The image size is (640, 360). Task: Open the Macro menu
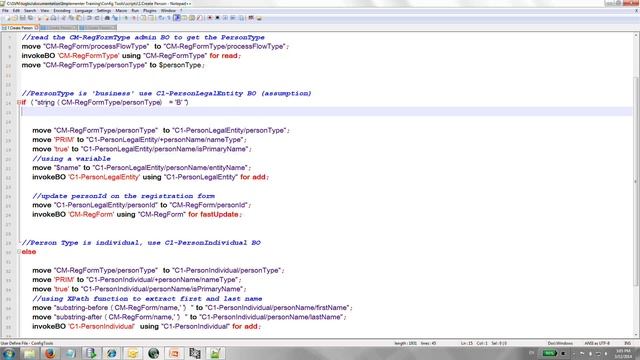[x=121, y=11]
